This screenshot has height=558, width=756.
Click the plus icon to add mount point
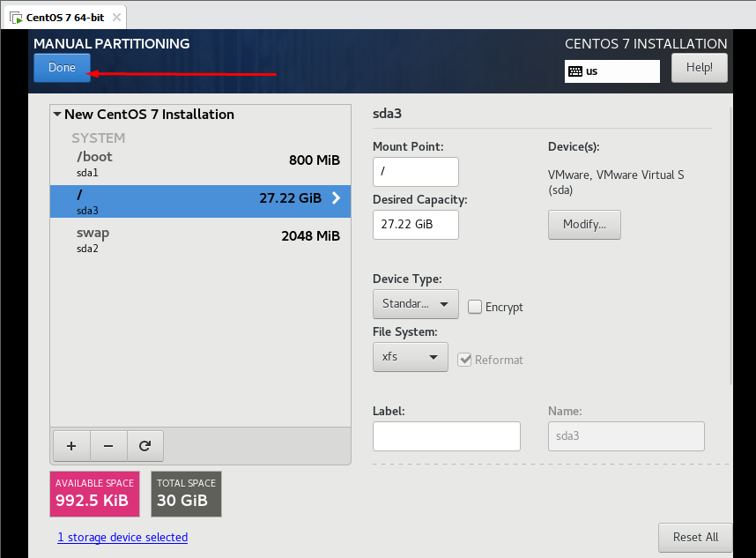coord(71,446)
